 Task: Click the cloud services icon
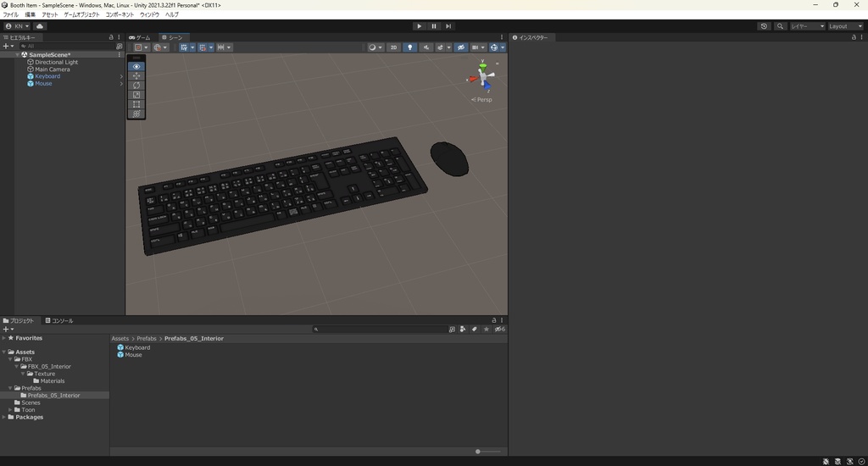[40, 26]
